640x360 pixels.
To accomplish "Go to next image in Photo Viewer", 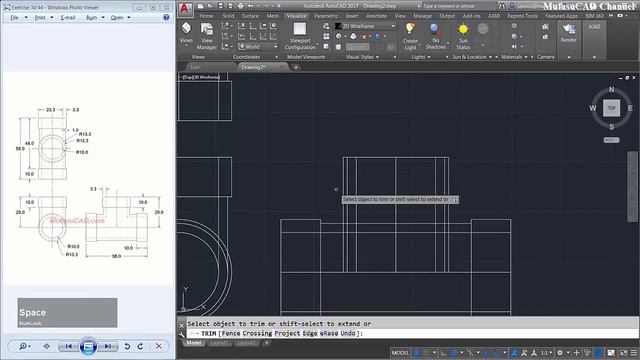I will [x=108, y=346].
